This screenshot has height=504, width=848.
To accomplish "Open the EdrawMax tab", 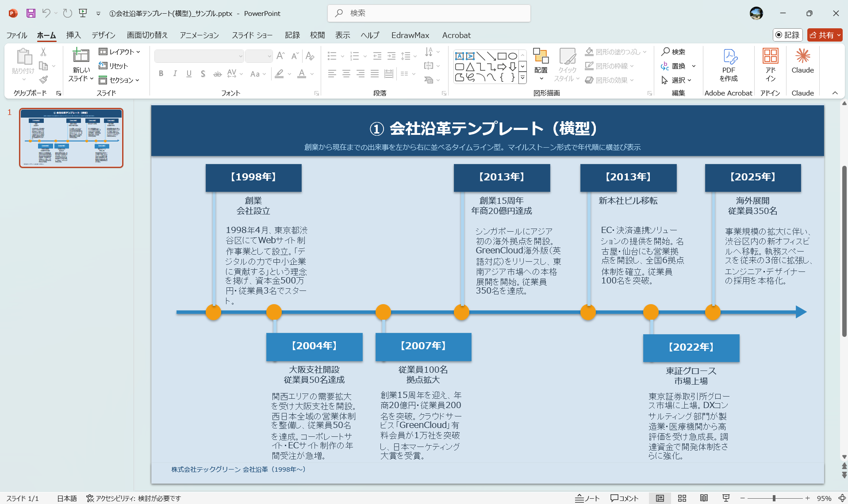I will pos(410,35).
